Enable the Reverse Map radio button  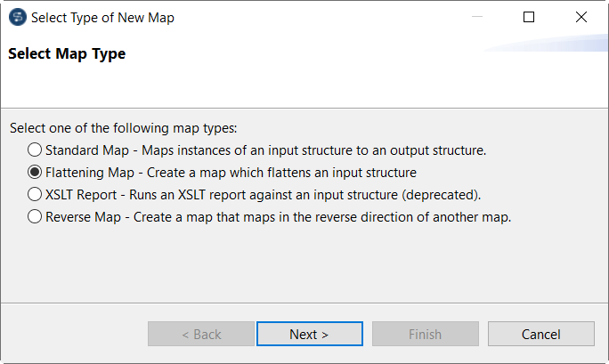tap(35, 216)
